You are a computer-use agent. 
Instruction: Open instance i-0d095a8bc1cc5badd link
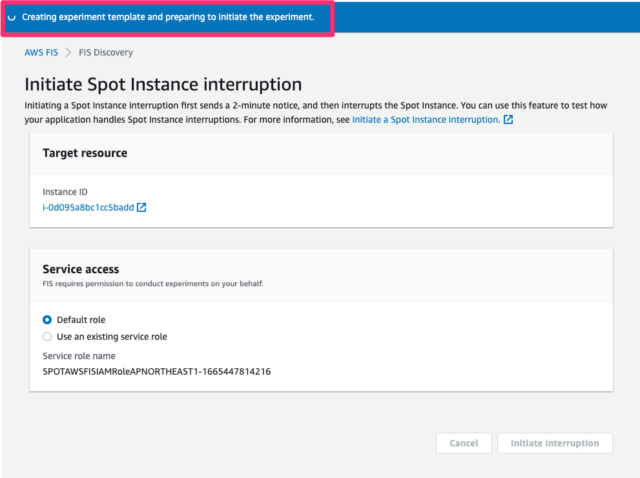click(88, 208)
